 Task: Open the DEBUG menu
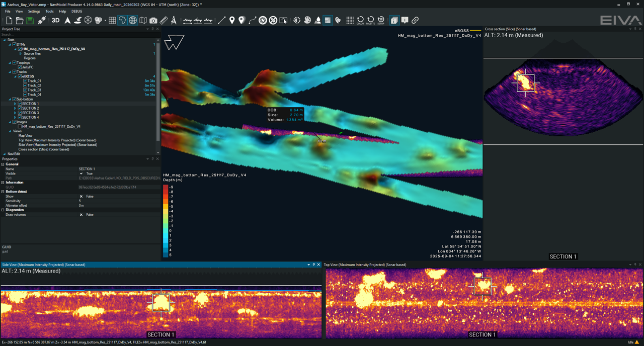[76, 11]
